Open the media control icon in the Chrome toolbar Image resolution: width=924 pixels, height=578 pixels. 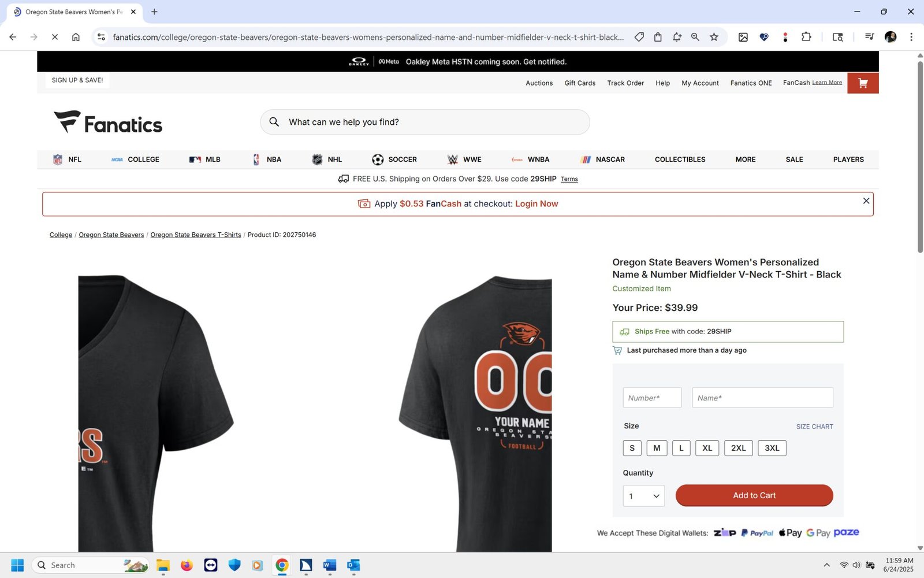coord(869,37)
